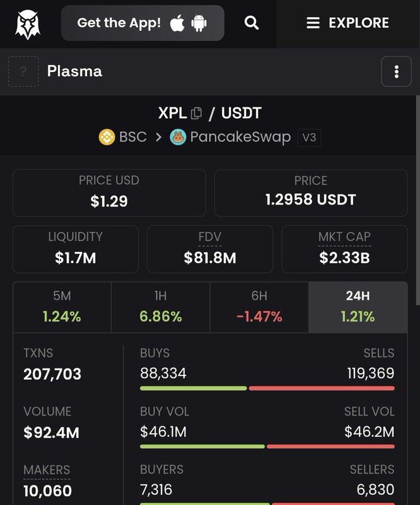Select the 24H timeframe tab
The image size is (420, 505).
pos(358,307)
